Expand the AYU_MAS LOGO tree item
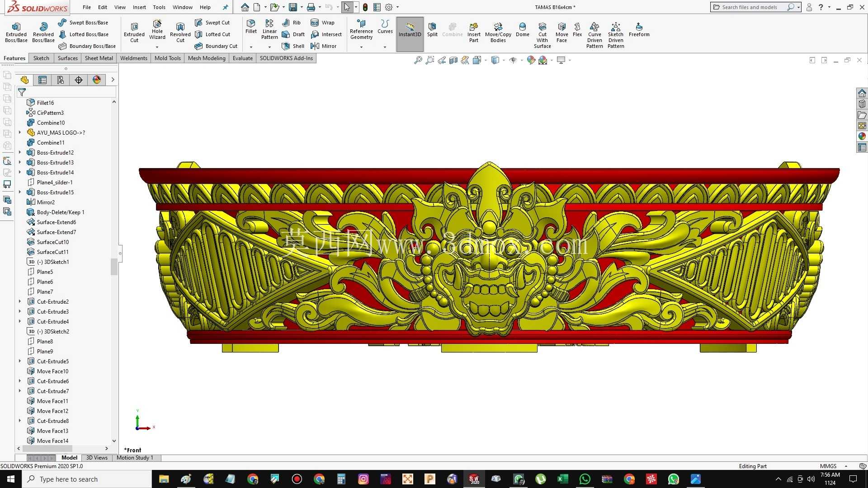 (x=20, y=133)
